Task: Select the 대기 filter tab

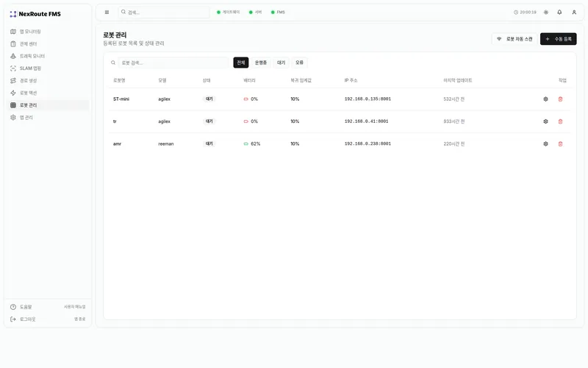Action: (281, 63)
